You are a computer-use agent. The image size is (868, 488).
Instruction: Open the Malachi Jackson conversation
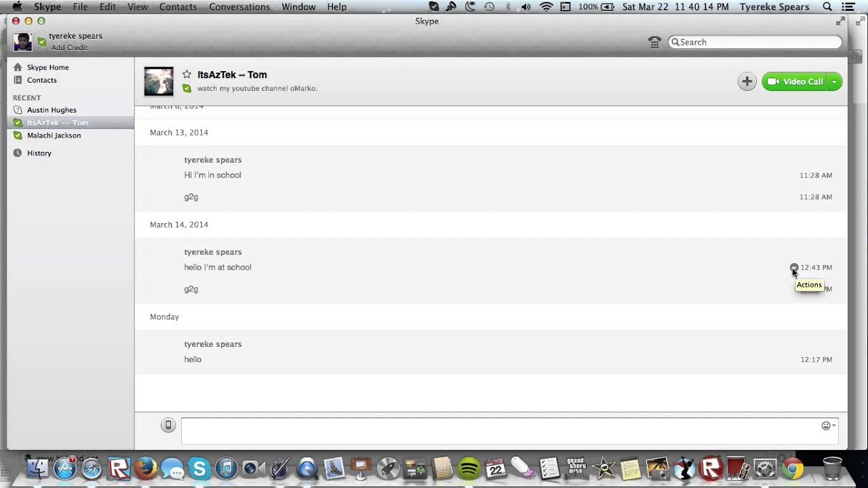[x=54, y=136]
